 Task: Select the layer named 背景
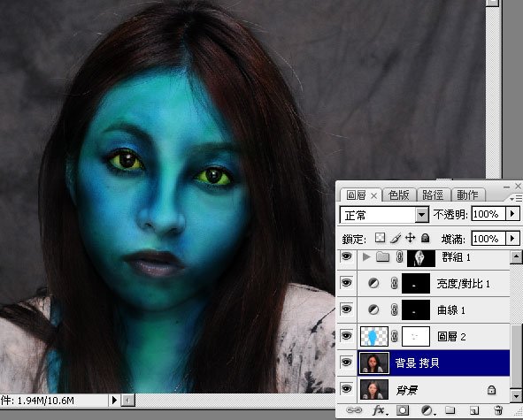[434, 389]
